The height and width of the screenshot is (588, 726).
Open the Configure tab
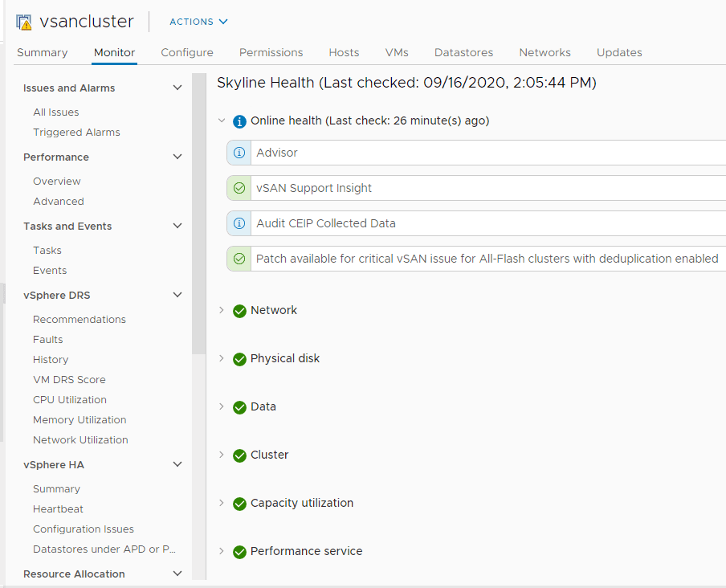[187, 52]
